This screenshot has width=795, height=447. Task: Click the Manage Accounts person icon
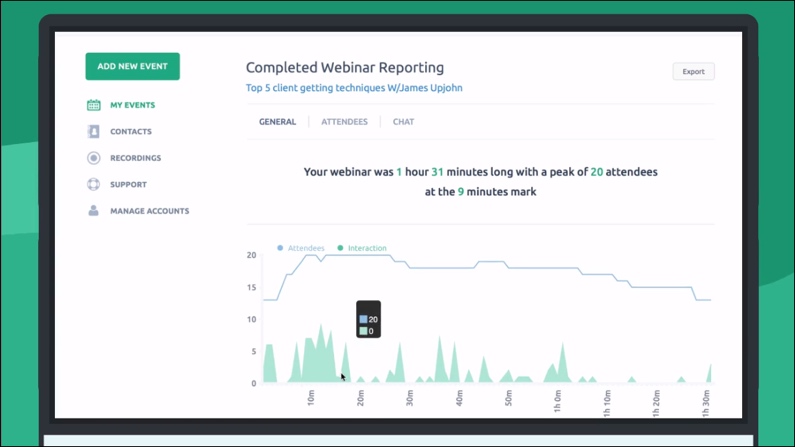click(93, 210)
